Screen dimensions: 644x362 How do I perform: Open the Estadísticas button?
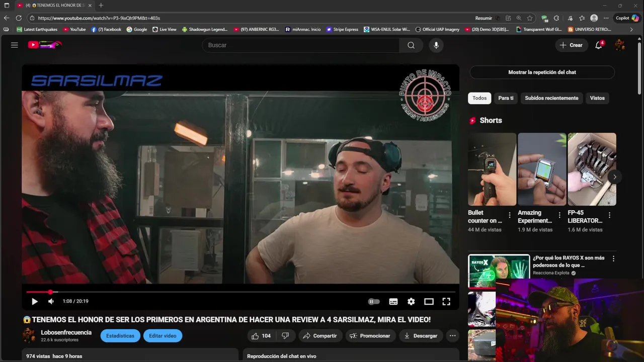tap(120, 336)
